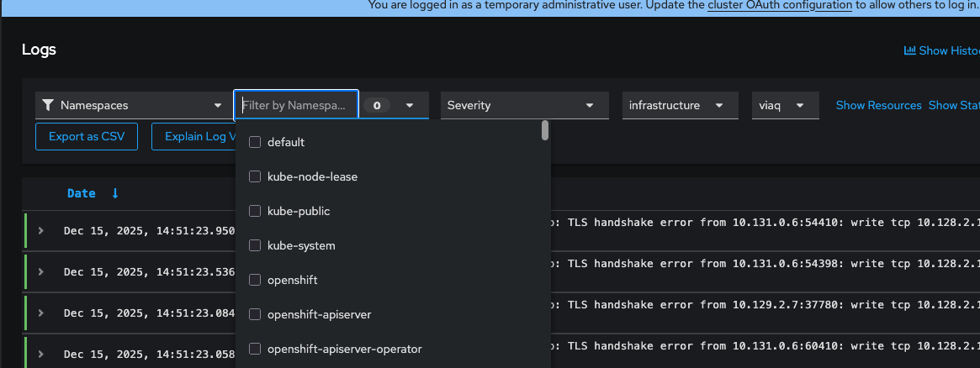This screenshot has height=368, width=980.
Task: Click Export as CSV button
Action: coord(87,136)
